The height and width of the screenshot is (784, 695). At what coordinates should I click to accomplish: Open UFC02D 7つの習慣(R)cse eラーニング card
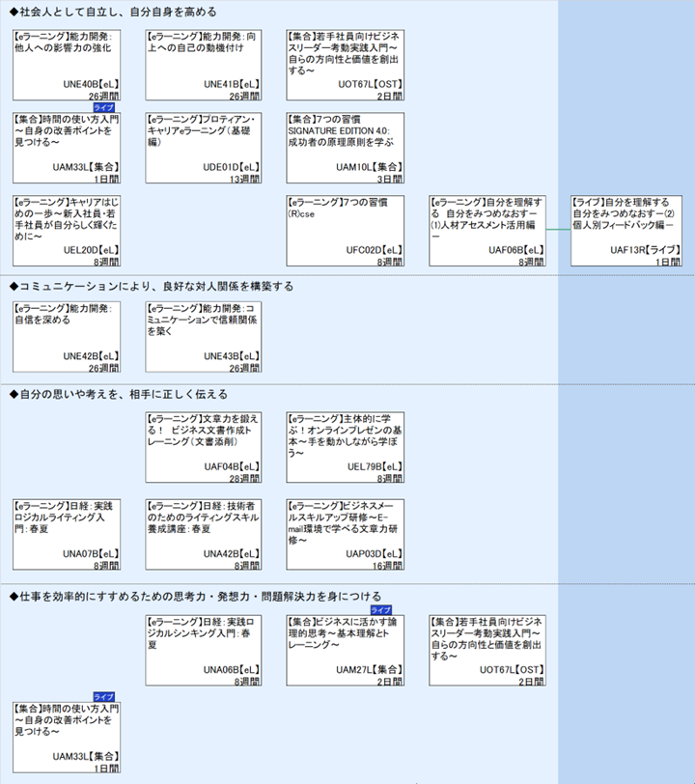[x=345, y=231]
